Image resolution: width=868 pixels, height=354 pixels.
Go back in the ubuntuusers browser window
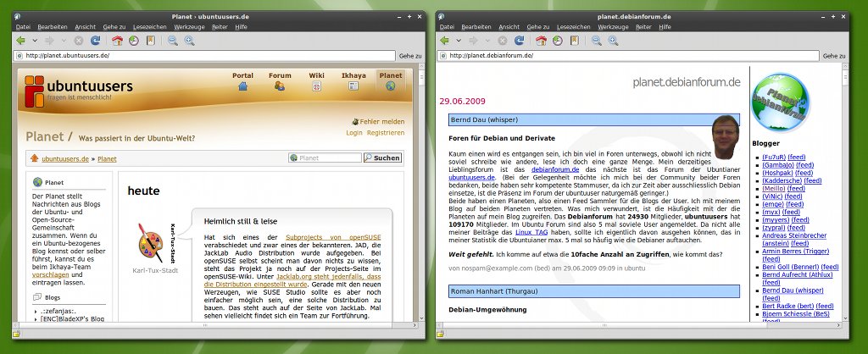21,41
